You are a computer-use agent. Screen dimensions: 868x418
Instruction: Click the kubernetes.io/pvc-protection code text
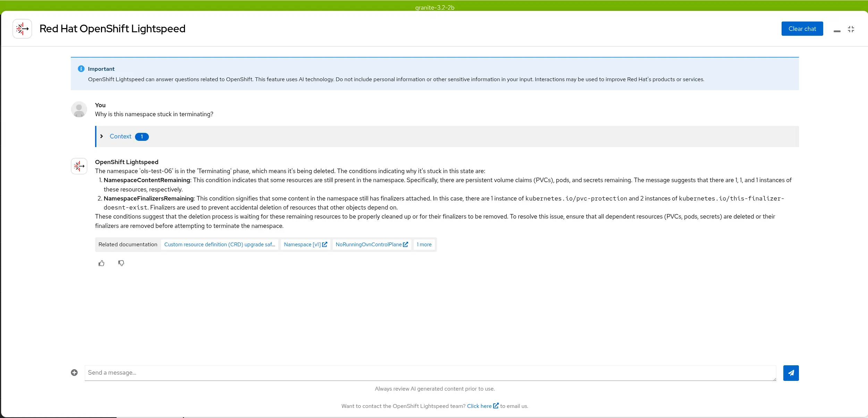(x=576, y=198)
